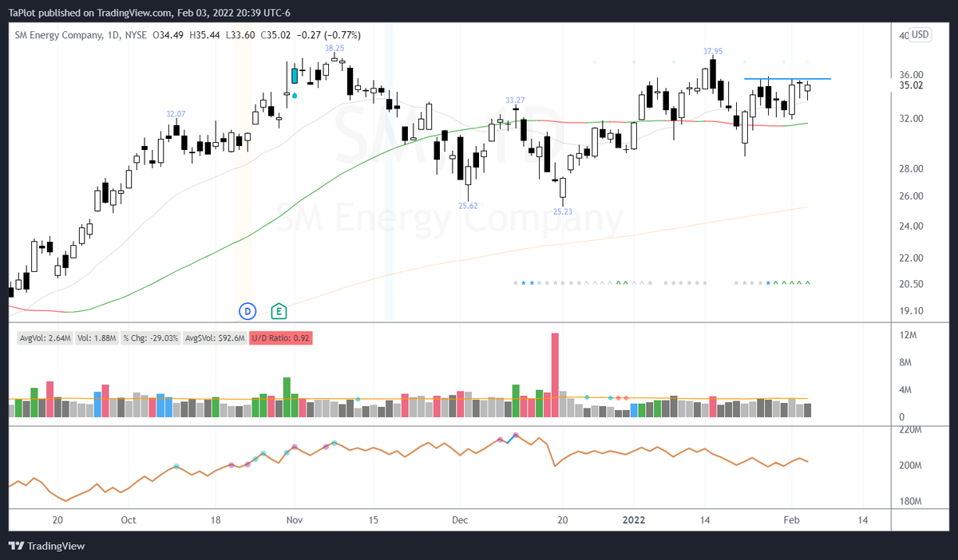Click the 200M indicator axis label
Screen dimensions: 958x560
point(910,466)
